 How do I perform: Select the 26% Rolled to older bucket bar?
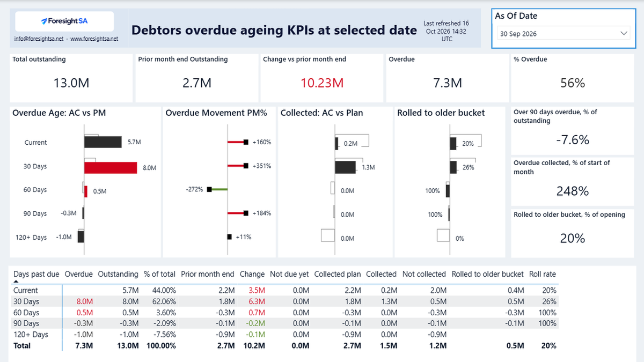[x=453, y=167]
